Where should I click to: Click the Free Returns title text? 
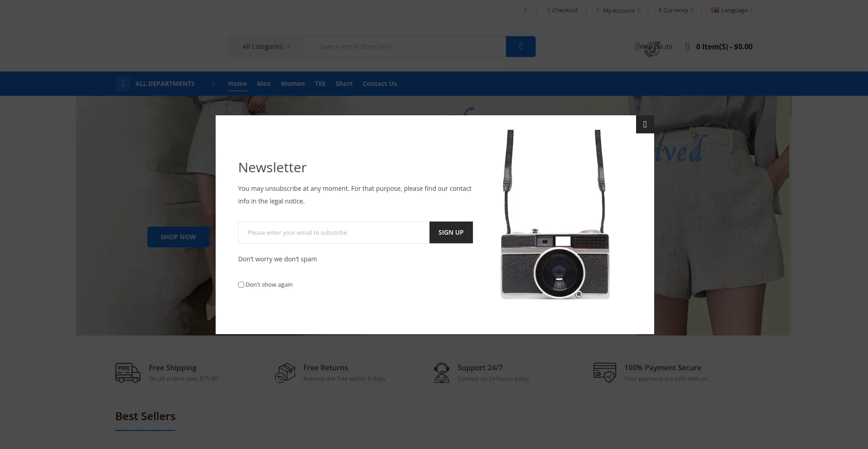click(325, 368)
